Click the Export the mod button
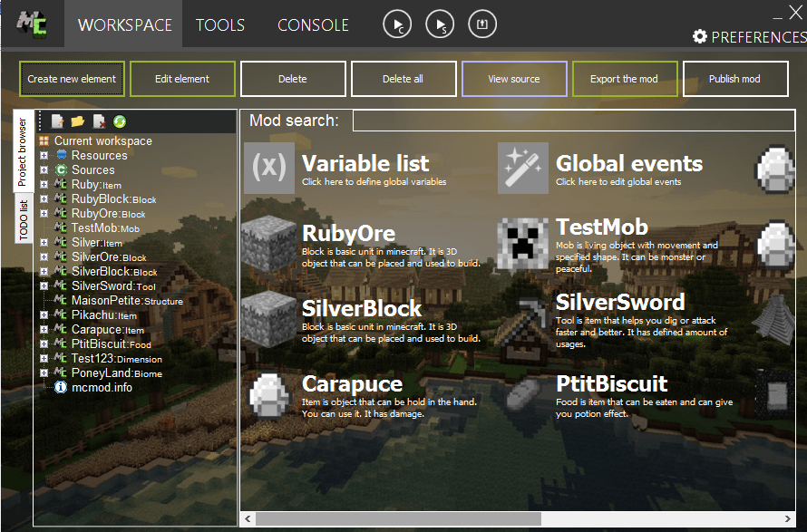The image size is (807, 532). pos(625,79)
